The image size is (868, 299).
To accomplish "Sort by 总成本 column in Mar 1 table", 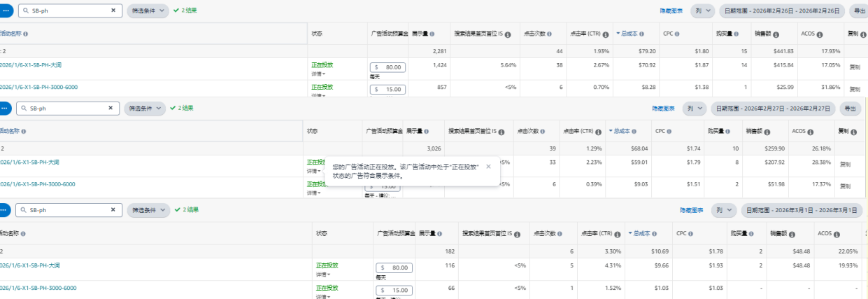I will tap(646, 234).
